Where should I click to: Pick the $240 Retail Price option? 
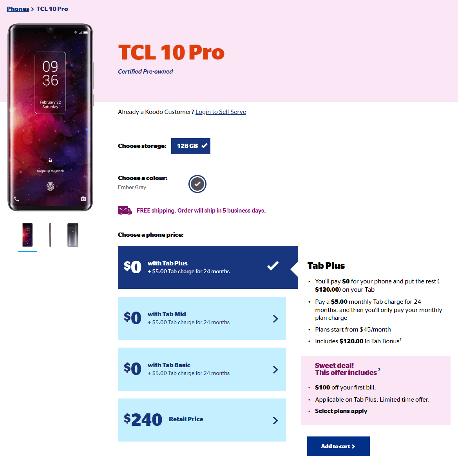[202, 420]
